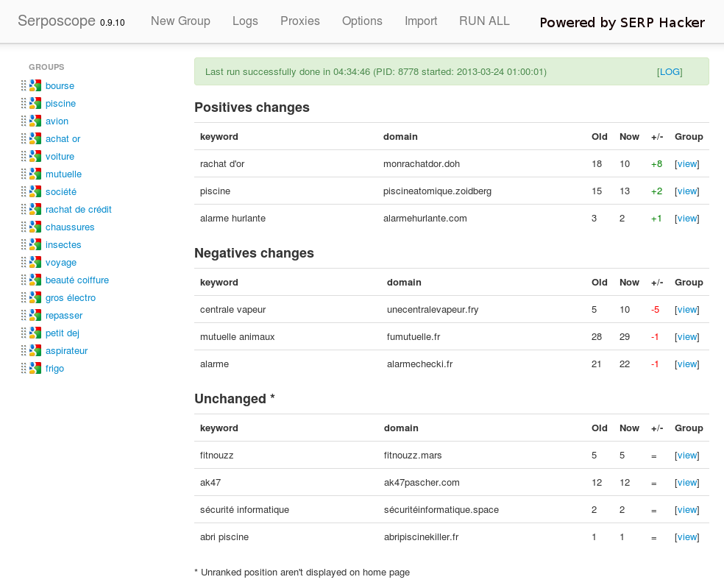
Task: Click the drag handle beside rachat de crédit
Action: point(24,209)
